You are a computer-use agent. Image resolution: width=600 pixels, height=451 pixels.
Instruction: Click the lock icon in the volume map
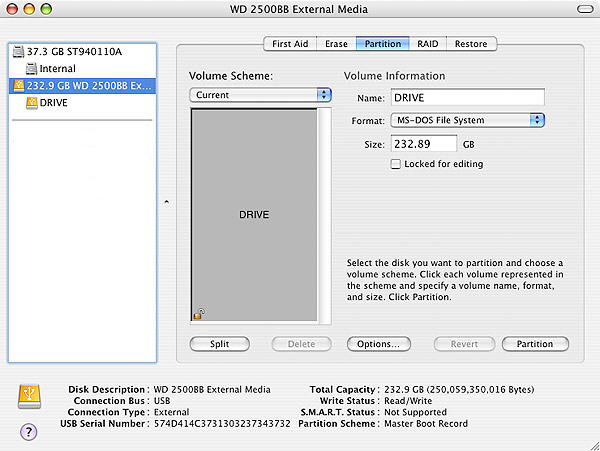(199, 314)
